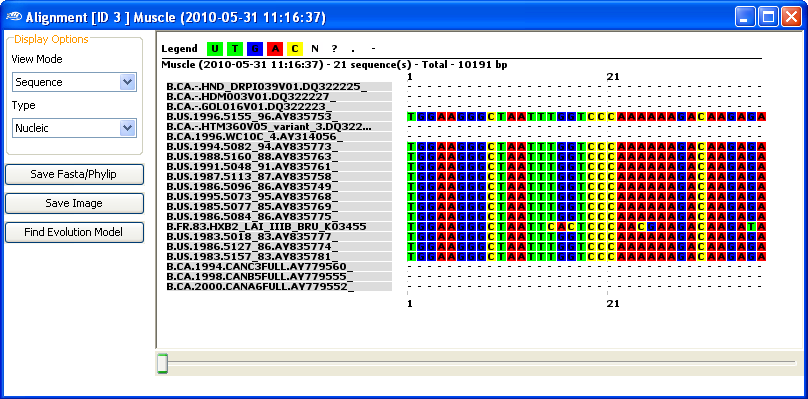The image size is (808, 399).
Task: Save alignment as Fasta/Phylip
Action: click(74, 174)
